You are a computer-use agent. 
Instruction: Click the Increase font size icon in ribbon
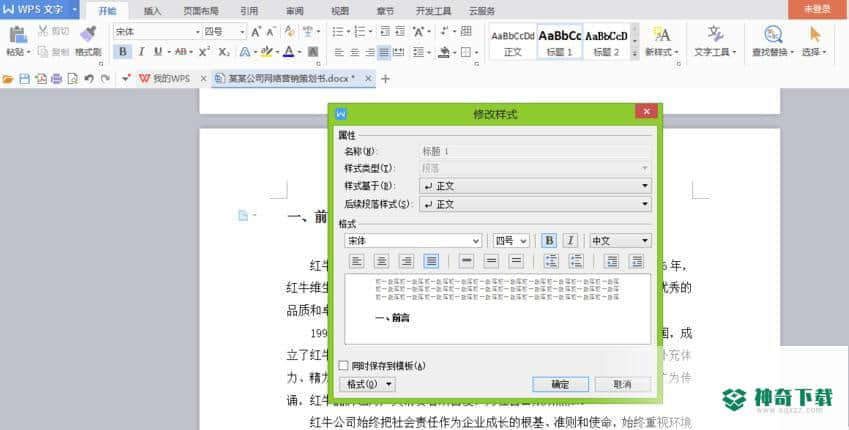[256, 32]
